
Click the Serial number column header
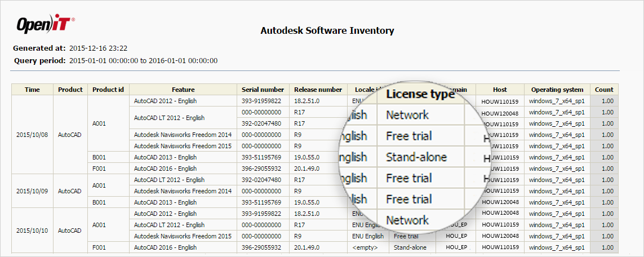pos(263,90)
